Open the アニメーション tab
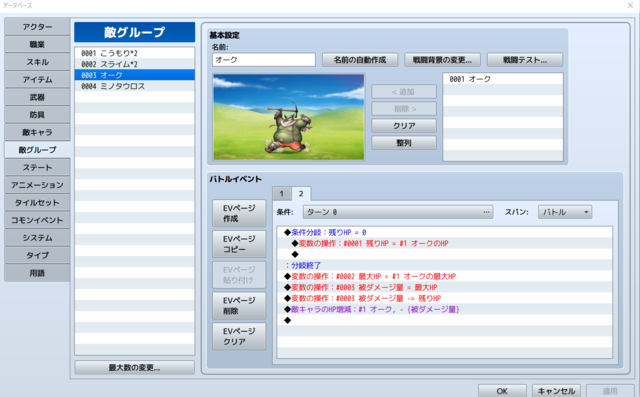640x397 pixels. tap(37, 185)
